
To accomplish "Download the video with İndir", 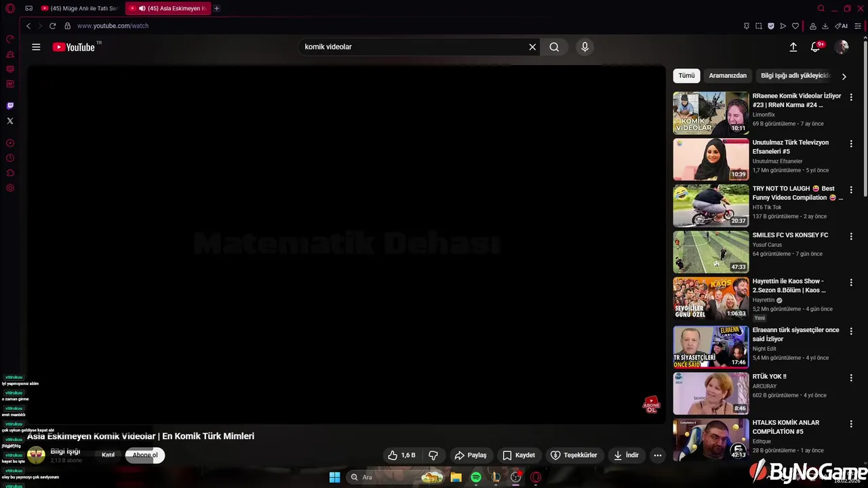I will [626, 455].
